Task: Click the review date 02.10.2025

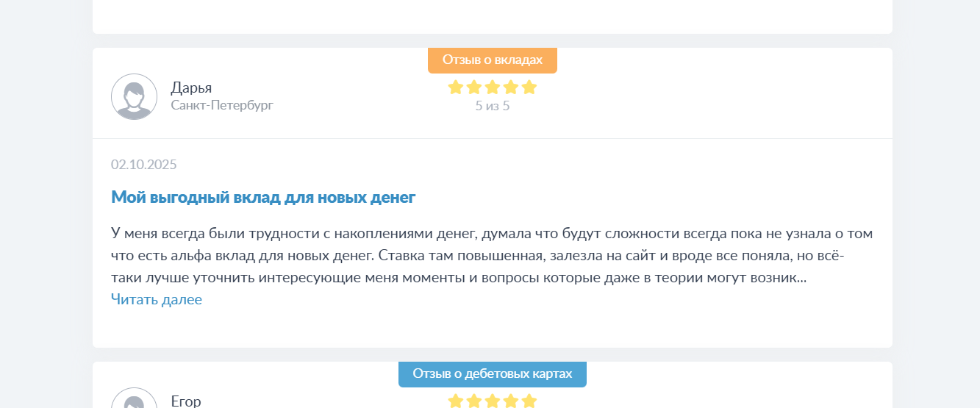Action: point(144,164)
